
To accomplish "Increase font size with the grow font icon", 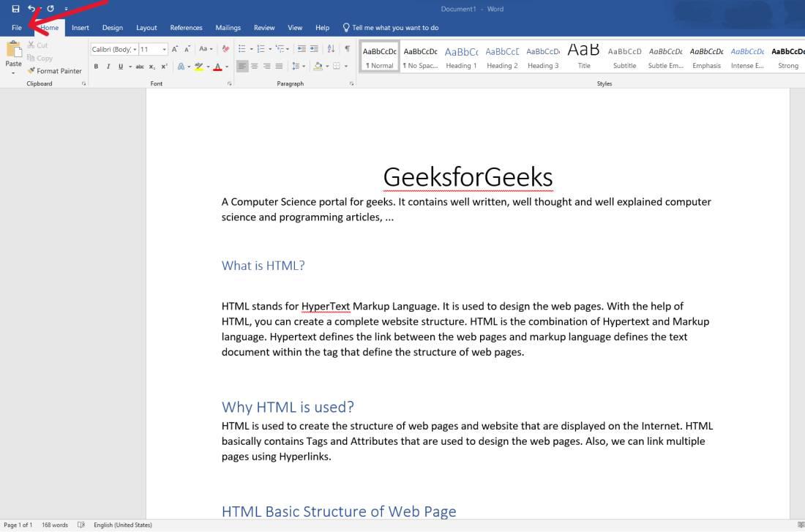I will click(x=175, y=49).
